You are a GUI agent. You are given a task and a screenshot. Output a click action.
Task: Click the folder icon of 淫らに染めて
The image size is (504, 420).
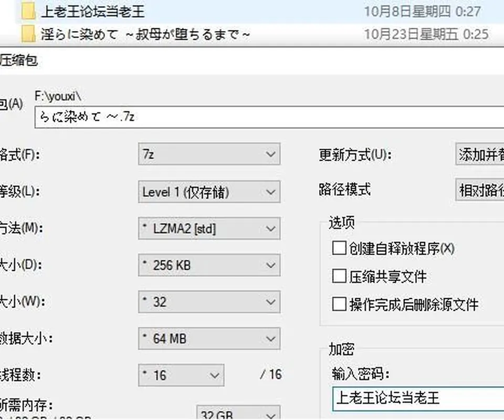pyautogui.click(x=28, y=34)
